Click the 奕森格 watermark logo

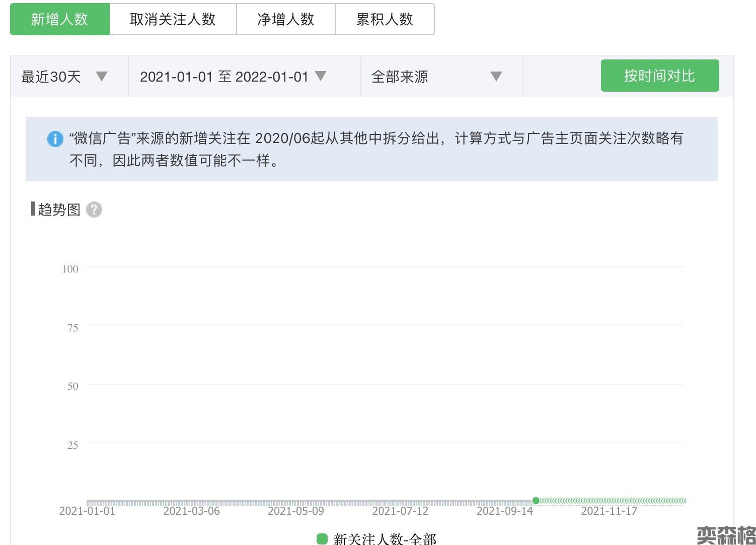(x=726, y=535)
